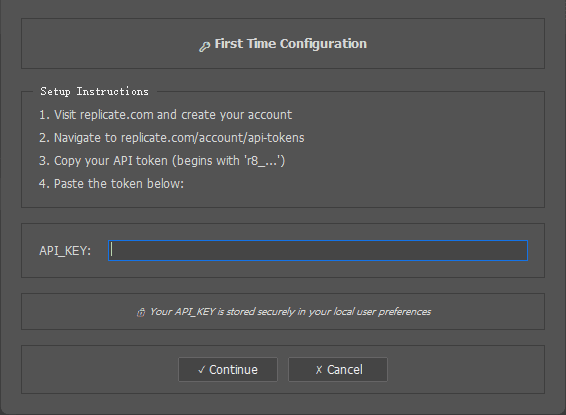Click the 'local user preferences' text

click(x=382, y=312)
